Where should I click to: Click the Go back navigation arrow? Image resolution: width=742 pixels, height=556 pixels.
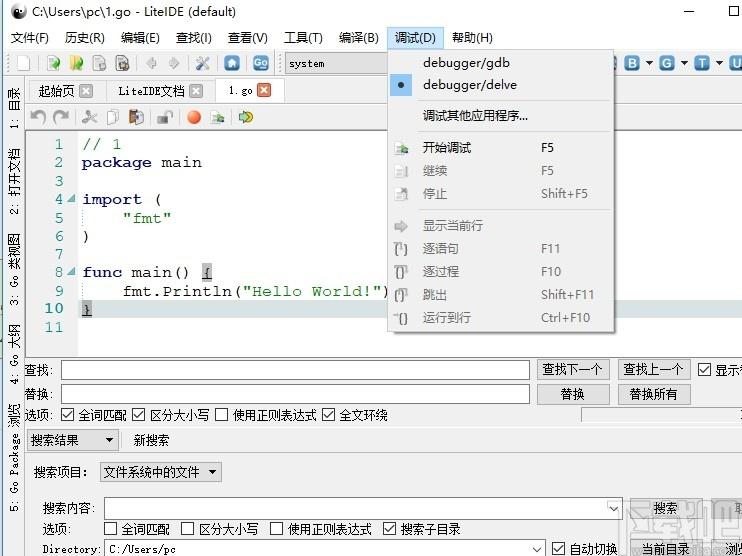[152, 63]
